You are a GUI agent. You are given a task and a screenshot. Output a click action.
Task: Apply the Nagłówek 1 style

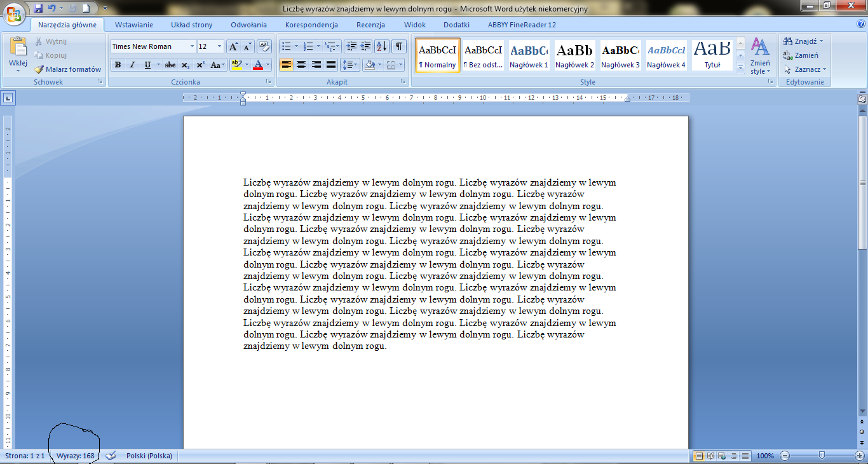pos(529,56)
